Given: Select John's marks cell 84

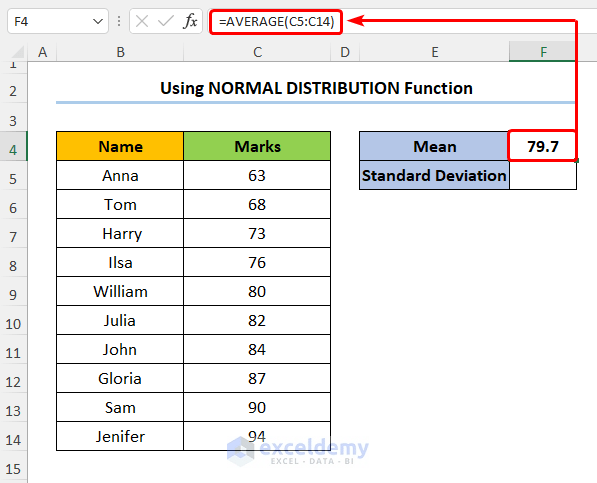Looking at the screenshot, I should coord(257,349).
